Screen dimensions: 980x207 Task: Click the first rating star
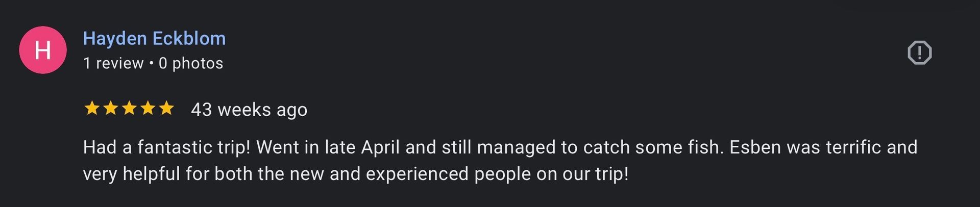click(92, 108)
